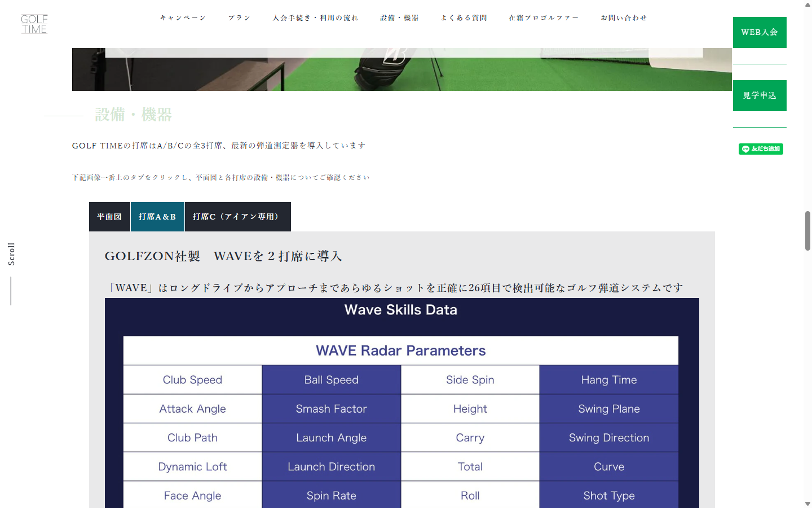Click the Attack Angle cell
The height and width of the screenshot is (508, 812).
pyautogui.click(x=192, y=409)
